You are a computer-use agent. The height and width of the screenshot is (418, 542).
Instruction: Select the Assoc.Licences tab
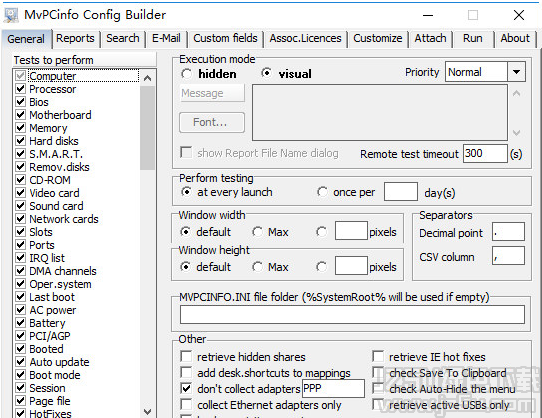(x=306, y=38)
